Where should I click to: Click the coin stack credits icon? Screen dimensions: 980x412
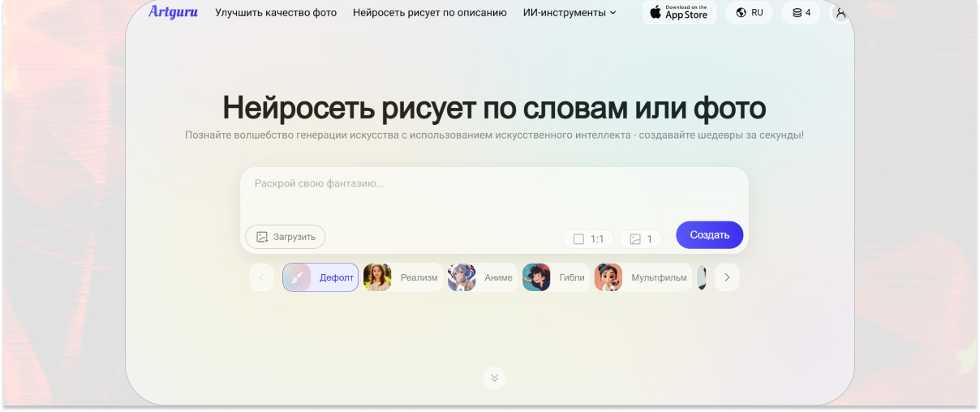pos(797,12)
